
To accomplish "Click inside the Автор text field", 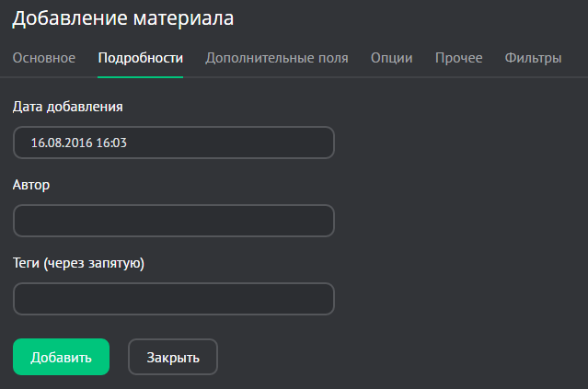I will (173, 221).
